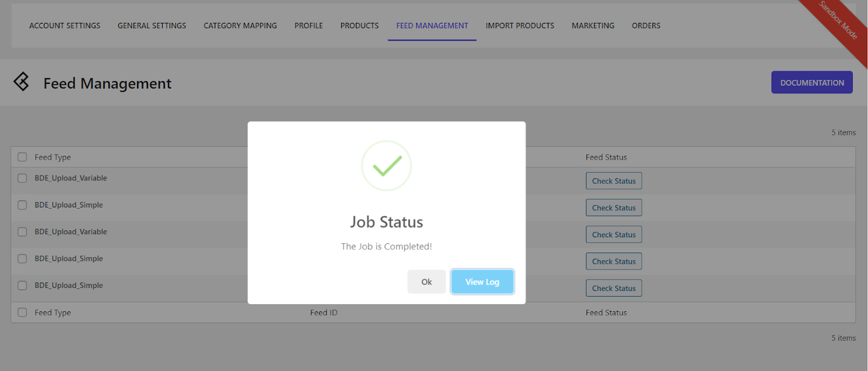Click the Feed Management logo icon
The width and height of the screenshot is (868, 371).
(21, 82)
